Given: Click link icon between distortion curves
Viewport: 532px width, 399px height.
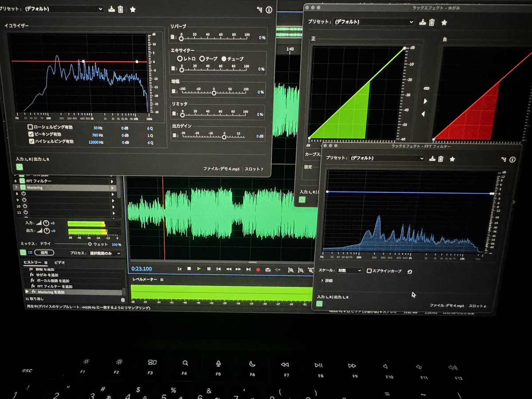Looking at the screenshot, I should click(x=427, y=89).
